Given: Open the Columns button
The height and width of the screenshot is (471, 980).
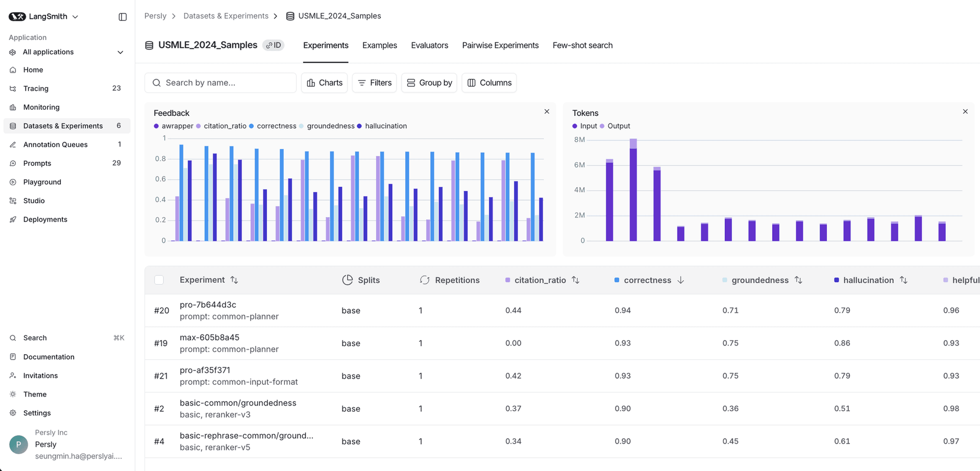Looking at the screenshot, I should [489, 83].
